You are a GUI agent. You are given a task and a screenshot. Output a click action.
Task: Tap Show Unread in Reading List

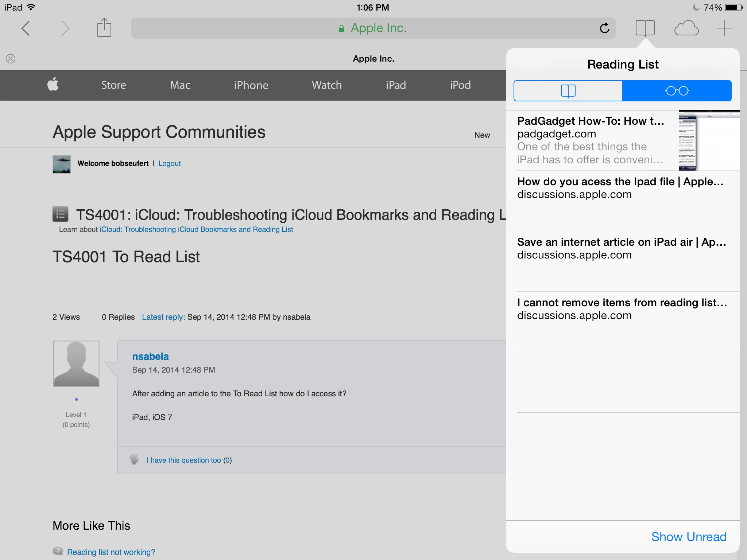(x=689, y=537)
